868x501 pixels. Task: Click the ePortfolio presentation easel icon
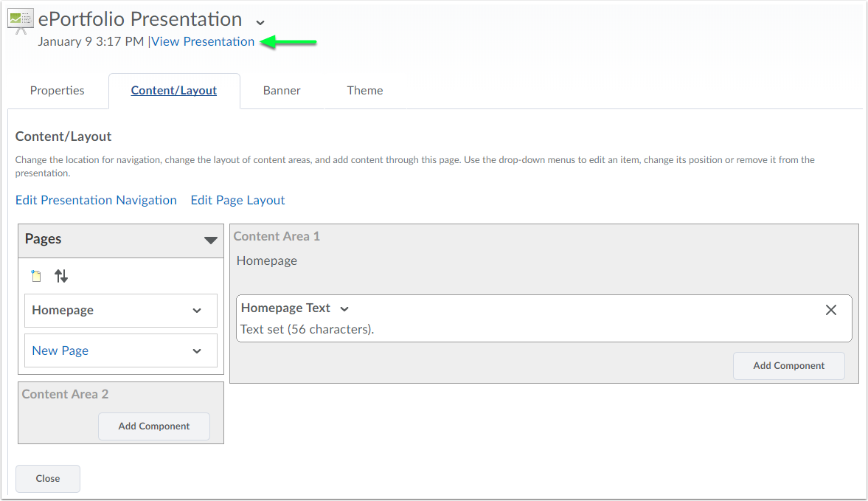[x=21, y=21]
